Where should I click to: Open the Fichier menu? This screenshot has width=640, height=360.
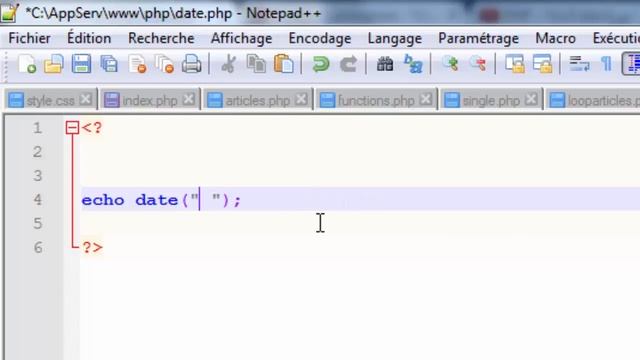click(29, 38)
